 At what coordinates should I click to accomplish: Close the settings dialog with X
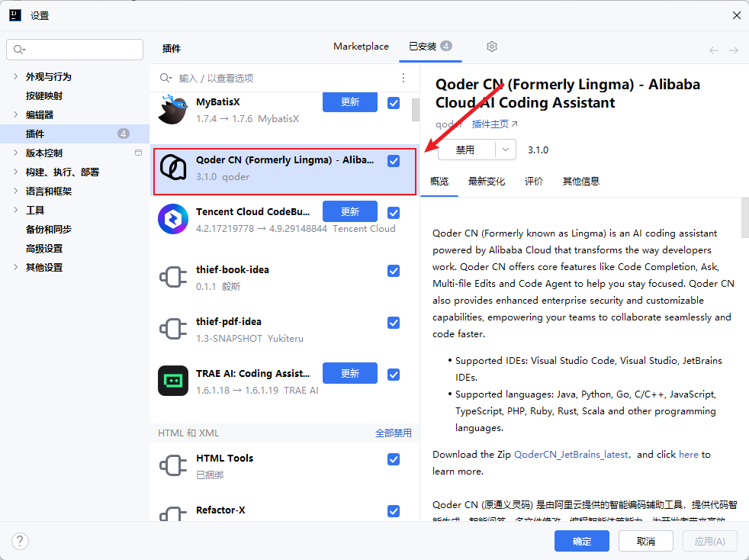point(737,15)
